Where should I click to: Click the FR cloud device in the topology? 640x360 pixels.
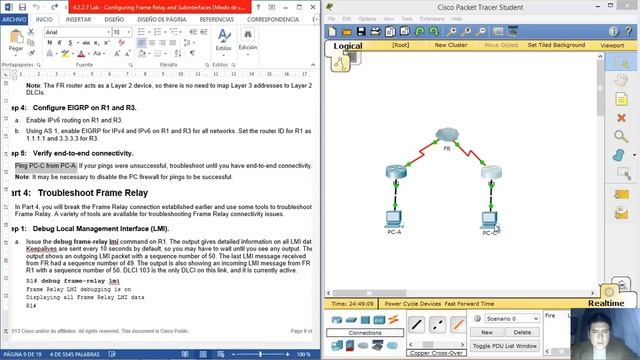coord(447,135)
